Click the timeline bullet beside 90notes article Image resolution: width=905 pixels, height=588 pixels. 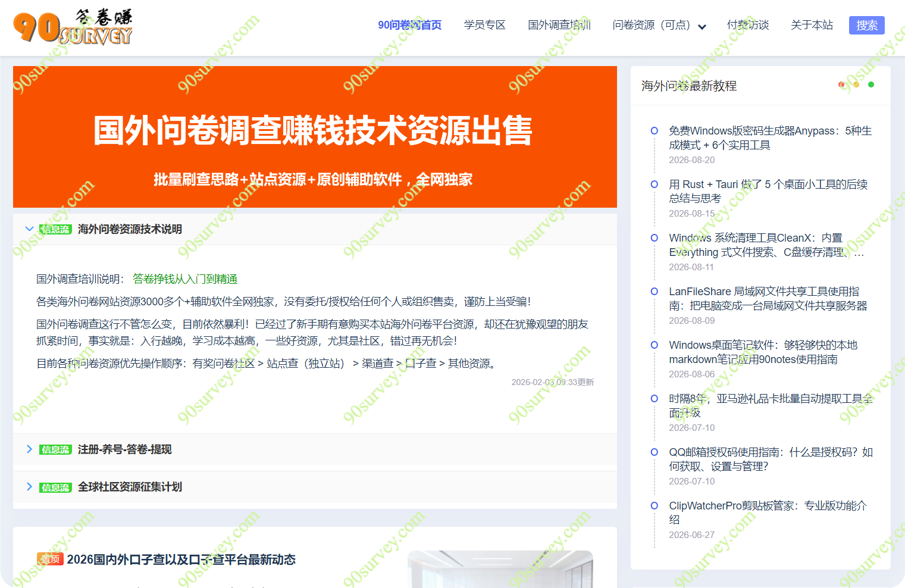pos(655,345)
